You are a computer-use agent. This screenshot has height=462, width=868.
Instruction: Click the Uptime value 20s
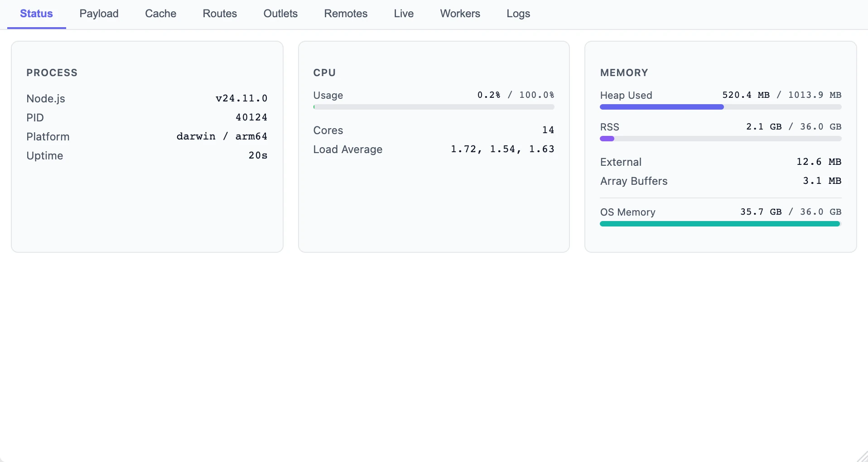click(x=258, y=156)
